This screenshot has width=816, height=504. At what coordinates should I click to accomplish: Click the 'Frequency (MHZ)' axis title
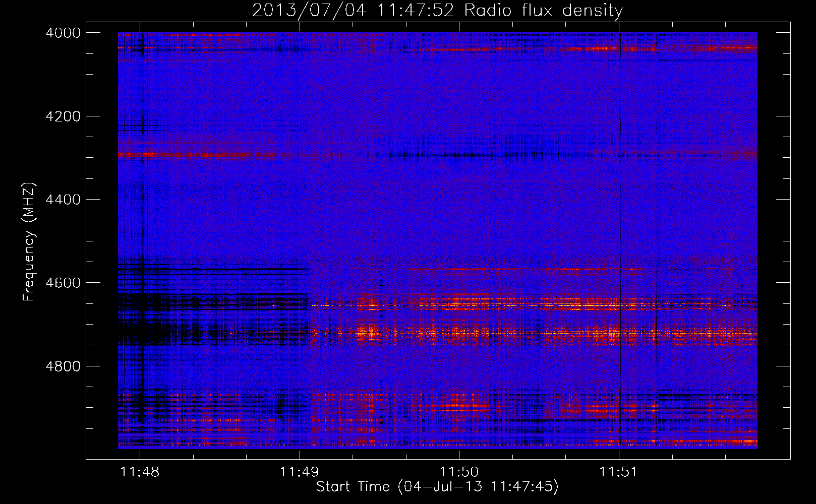29,241
